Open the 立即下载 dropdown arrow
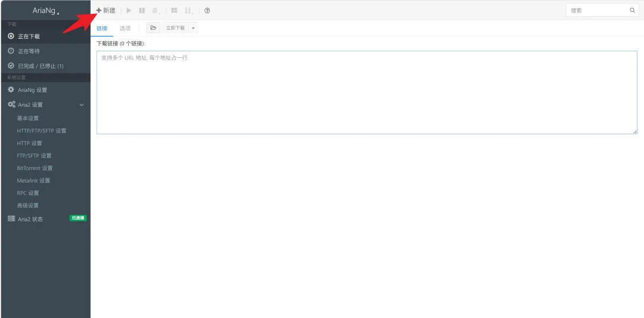Viewport: 644px width, 318px height. (x=193, y=28)
